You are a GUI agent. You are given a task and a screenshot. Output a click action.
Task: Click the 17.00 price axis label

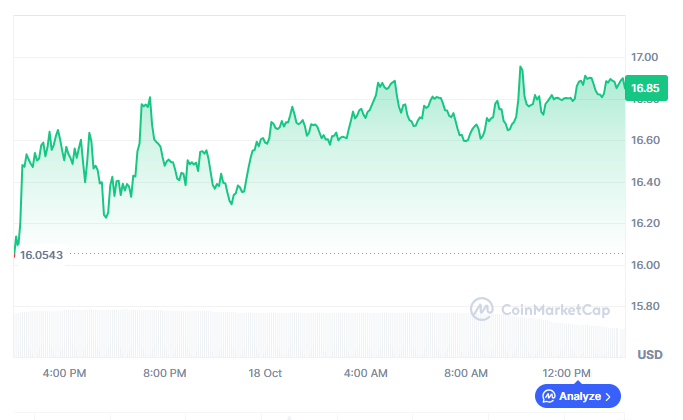pos(644,57)
